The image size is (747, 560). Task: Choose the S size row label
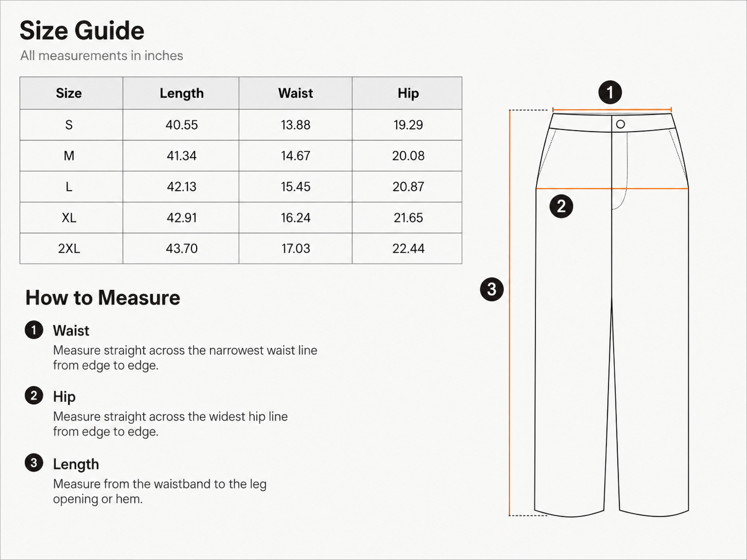[69, 125]
